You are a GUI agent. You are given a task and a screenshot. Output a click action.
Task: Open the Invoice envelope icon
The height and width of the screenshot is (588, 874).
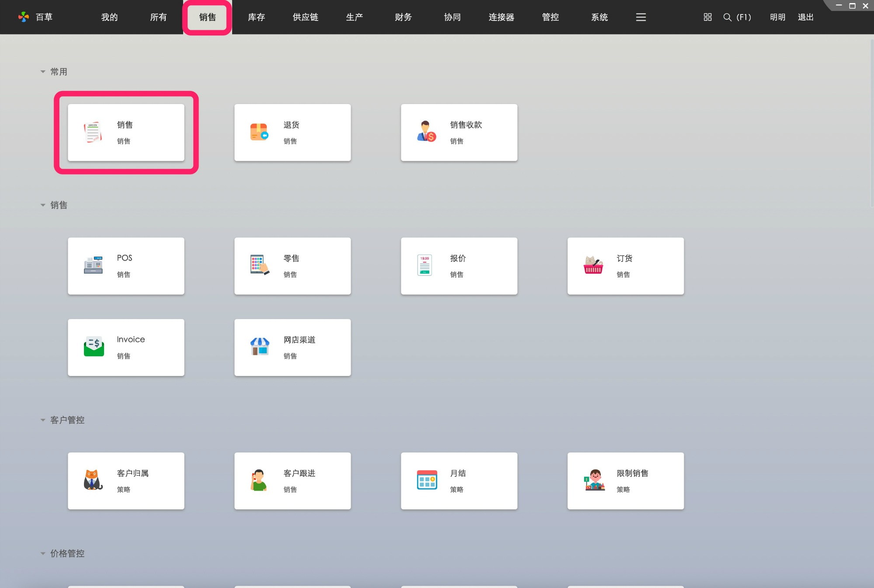coord(94,347)
